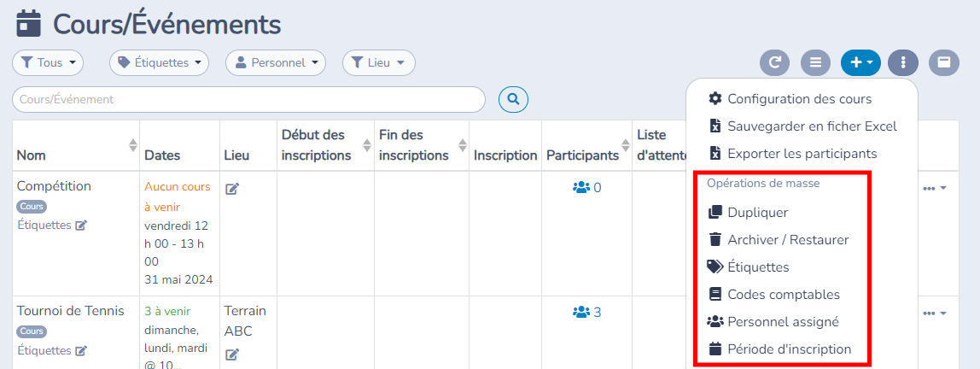Click the Cours/Événement search field
Viewport: 980px width, 369px height.
click(248, 99)
